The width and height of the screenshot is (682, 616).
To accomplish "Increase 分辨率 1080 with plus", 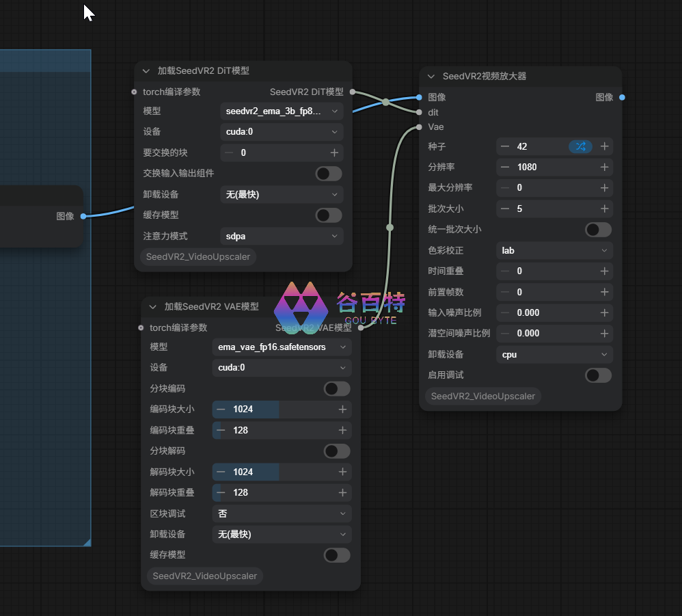I will [x=604, y=167].
